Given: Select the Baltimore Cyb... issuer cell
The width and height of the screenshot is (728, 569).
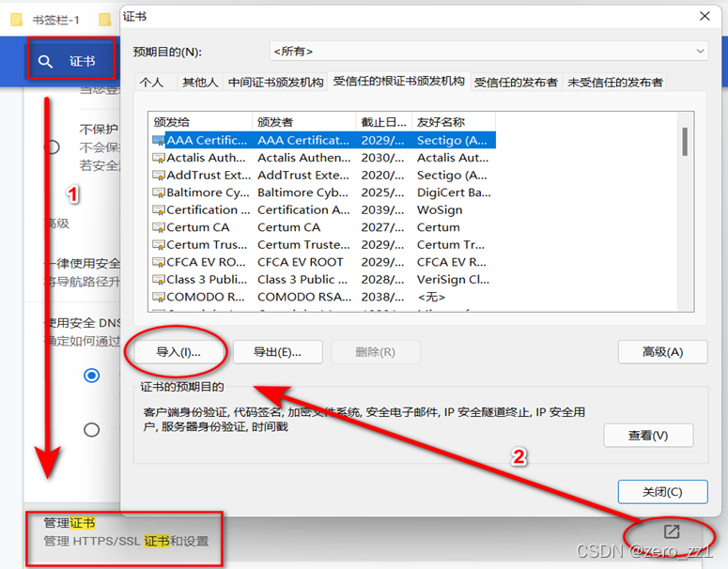Looking at the screenshot, I should (302, 192).
